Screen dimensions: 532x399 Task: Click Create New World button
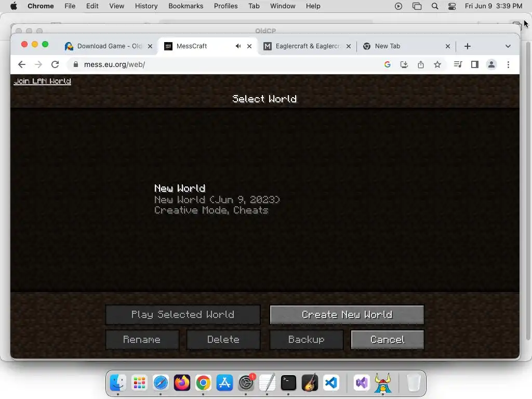347,314
